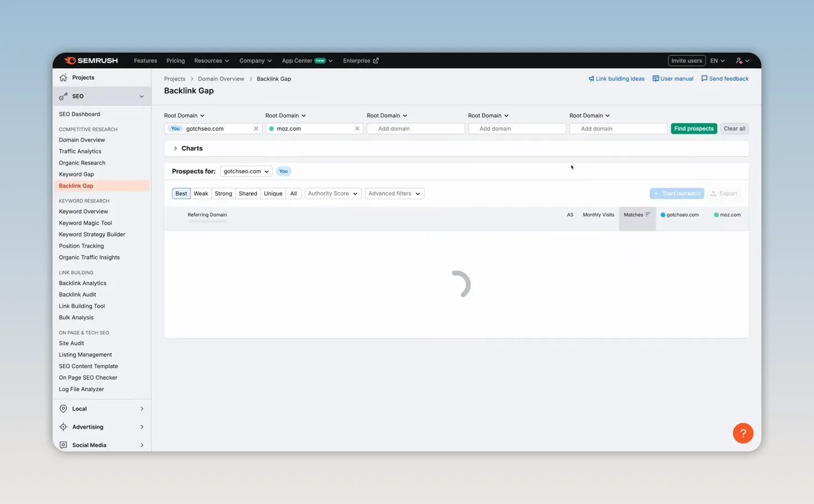Open the Prospects for gotchseo.com dropdown
Viewport: 814px width, 504px height.
coord(246,172)
